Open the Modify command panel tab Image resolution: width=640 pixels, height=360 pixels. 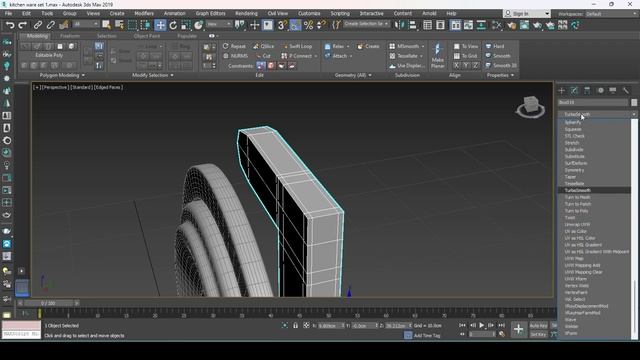pyautogui.click(x=574, y=91)
